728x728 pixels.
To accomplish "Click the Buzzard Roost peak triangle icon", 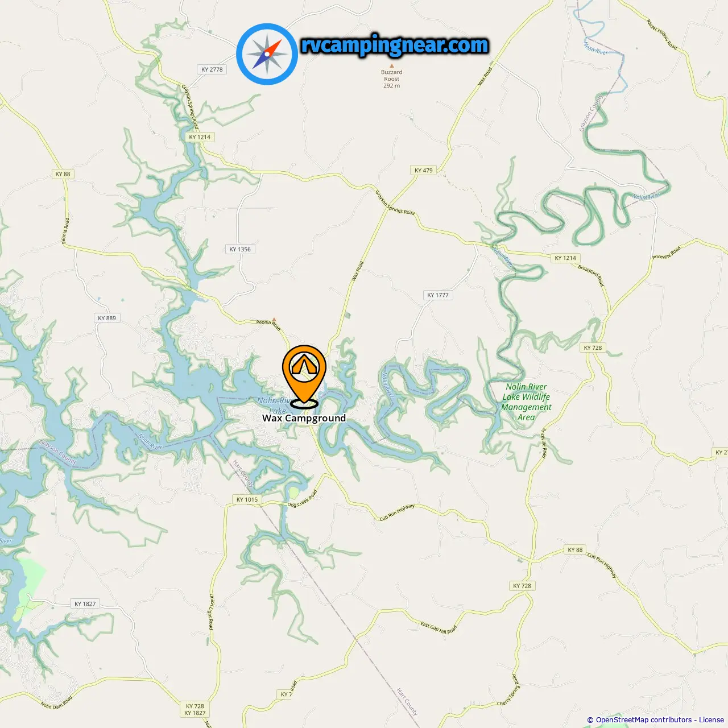I will [391, 65].
